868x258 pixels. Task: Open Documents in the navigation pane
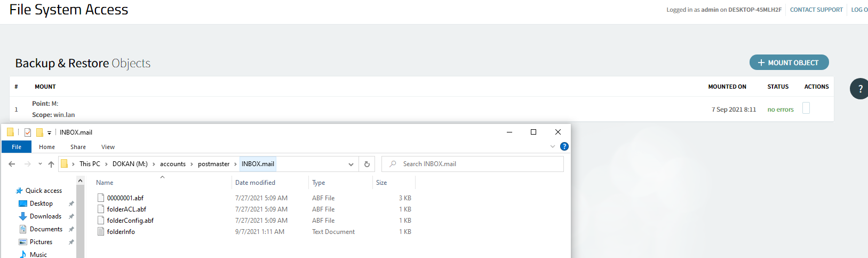46,229
